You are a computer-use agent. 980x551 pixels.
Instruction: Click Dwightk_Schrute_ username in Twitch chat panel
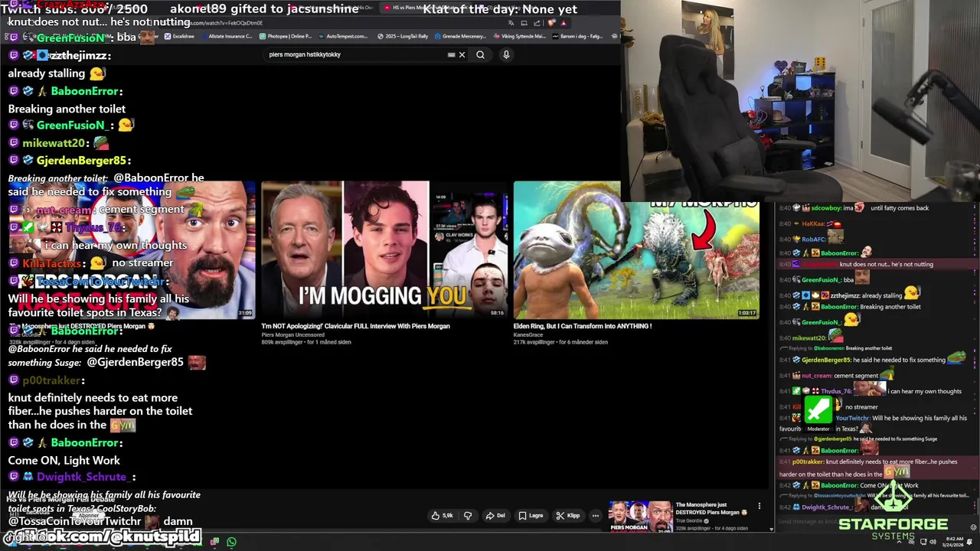click(x=826, y=507)
